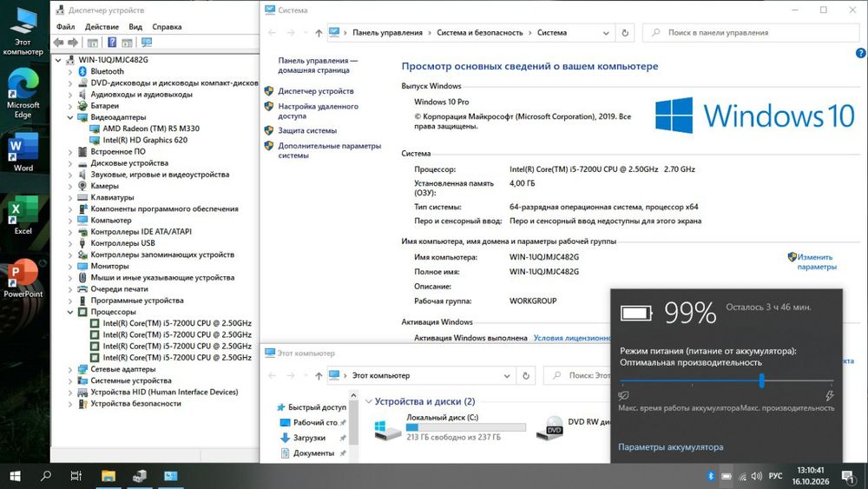
Task: Open Настройка удаленного доступа link
Action: coord(319,111)
